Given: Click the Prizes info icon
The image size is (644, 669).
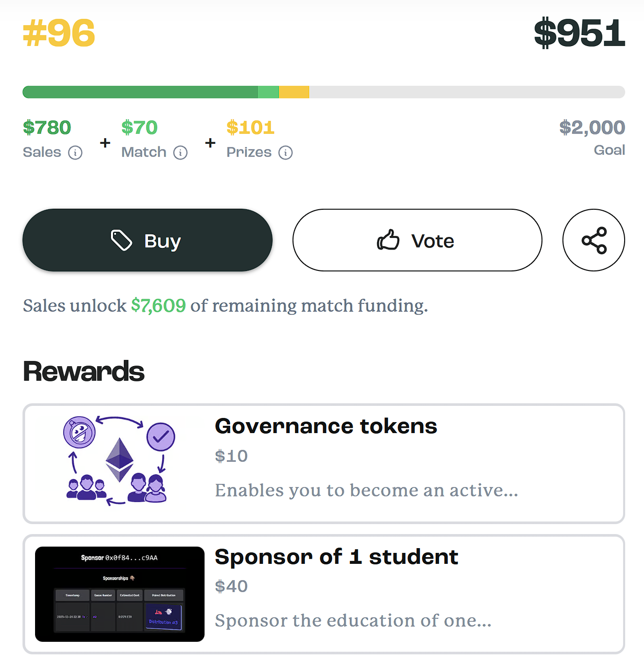Looking at the screenshot, I should 286,153.
